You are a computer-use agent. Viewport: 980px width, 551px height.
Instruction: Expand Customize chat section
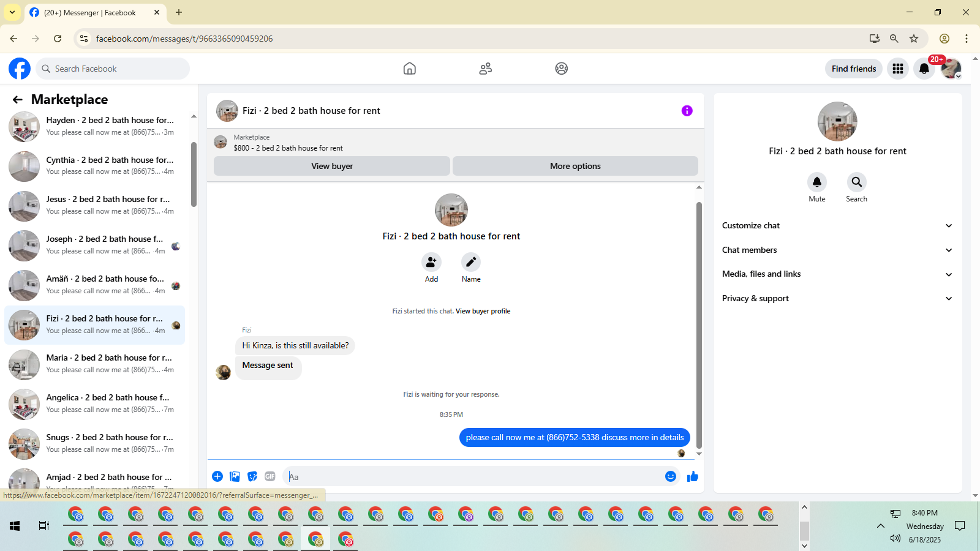pyautogui.click(x=837, y=226)
